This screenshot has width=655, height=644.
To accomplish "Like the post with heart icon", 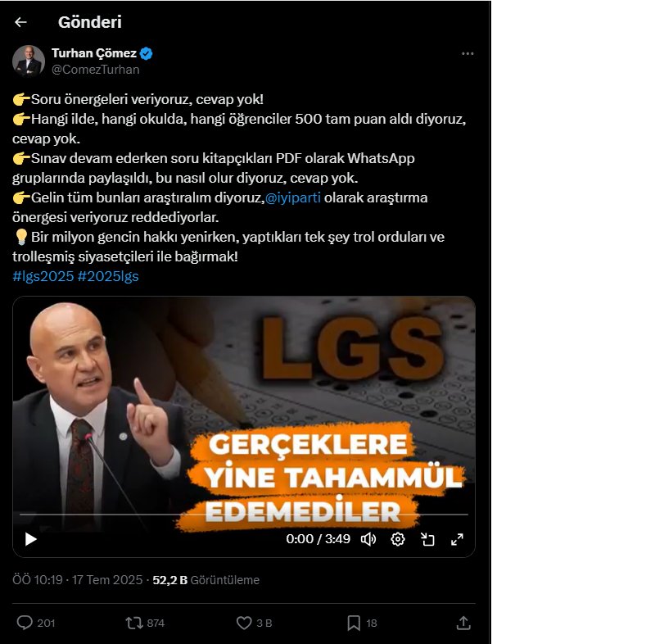I will coord(244,623).
